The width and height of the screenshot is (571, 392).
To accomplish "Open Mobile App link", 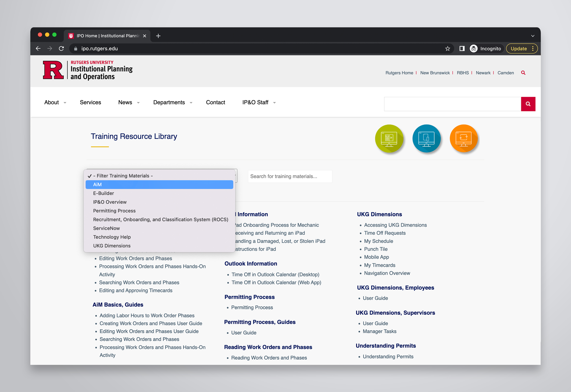I will click(376, 257).
